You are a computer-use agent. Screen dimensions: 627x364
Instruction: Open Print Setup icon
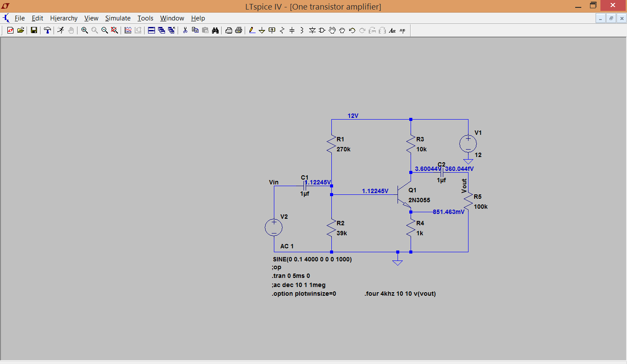point(229,30)
